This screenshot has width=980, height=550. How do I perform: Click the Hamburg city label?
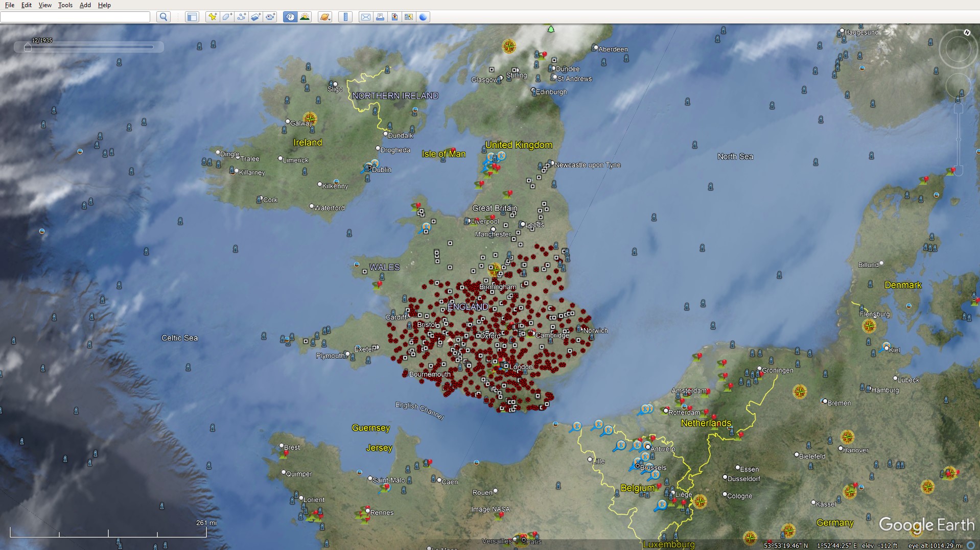point(885,390)
